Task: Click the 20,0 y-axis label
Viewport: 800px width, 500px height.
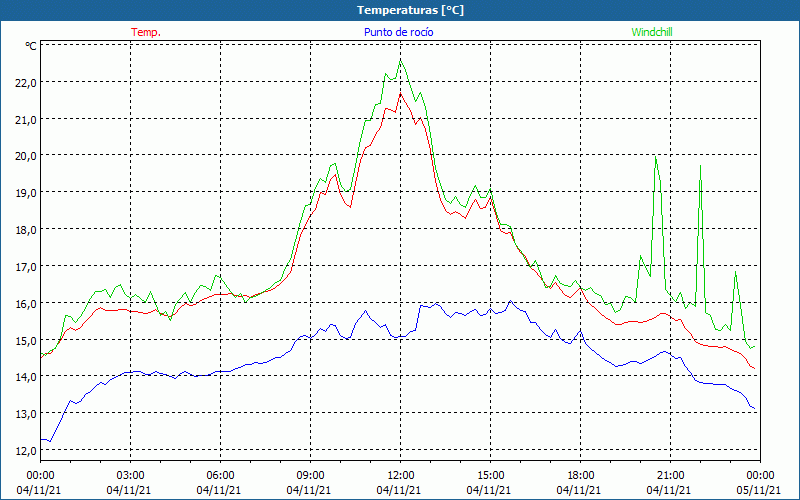Action: (x=26, y=157)
